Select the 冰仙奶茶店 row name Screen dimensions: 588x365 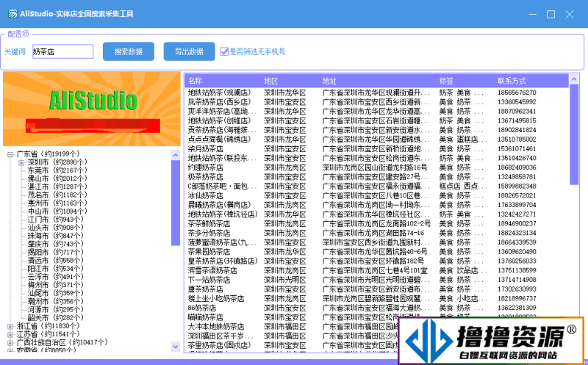206,195
